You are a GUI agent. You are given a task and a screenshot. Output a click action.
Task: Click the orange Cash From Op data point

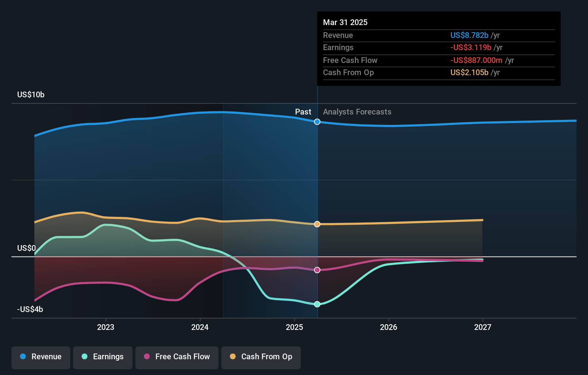317,224
